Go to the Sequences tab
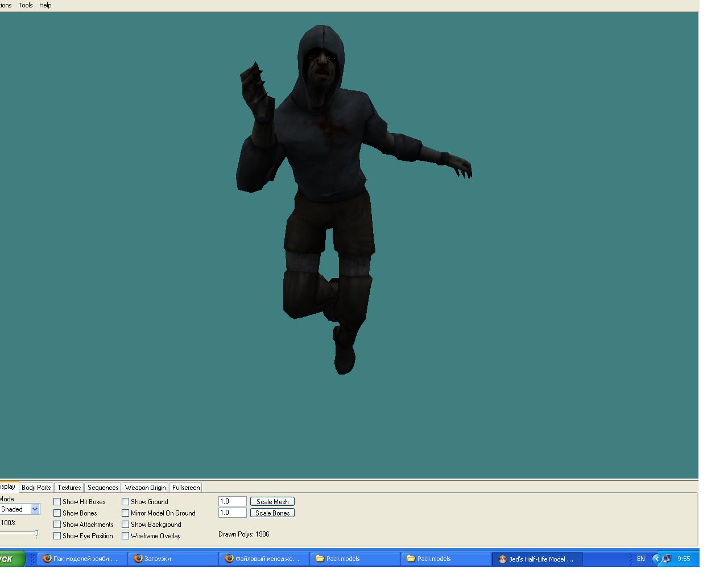728x582 pixels. click(103, 488)
